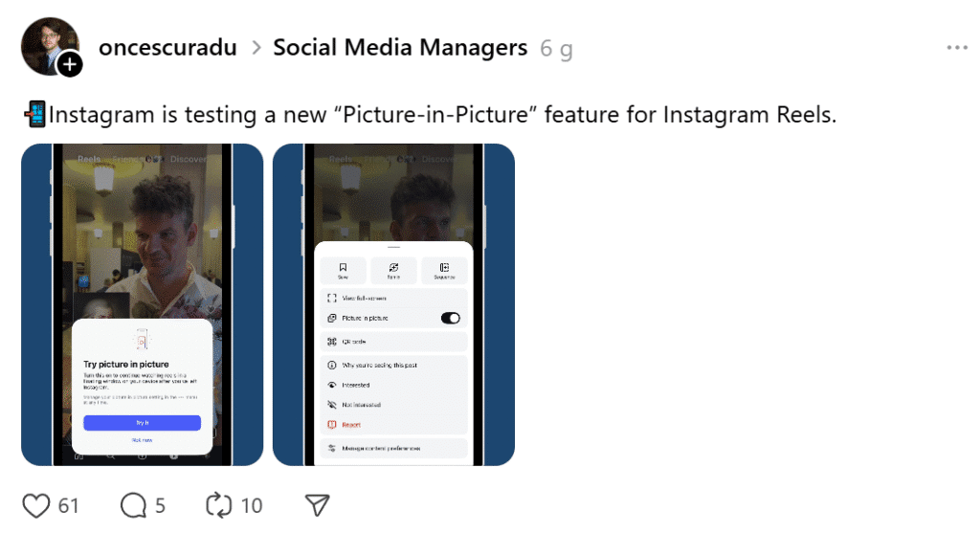The width and height of the screenshot is (980, 534).
Task: Like the post with the heart icon
Action: tap(35, 504)
